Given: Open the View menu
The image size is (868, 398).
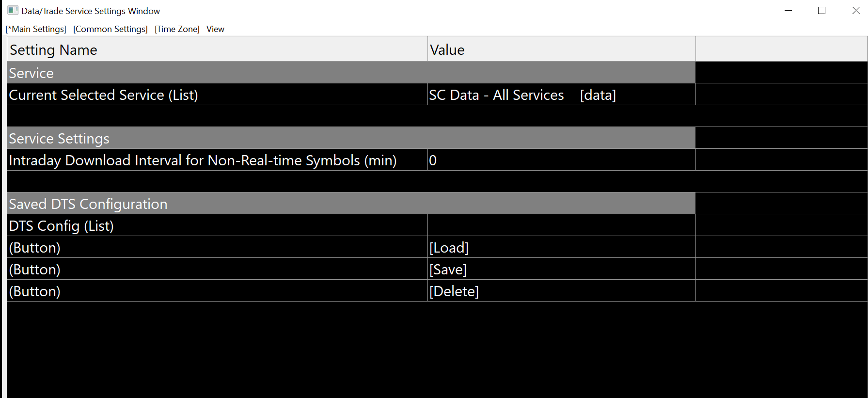Looking at the screenshot, I should [215, 29].
